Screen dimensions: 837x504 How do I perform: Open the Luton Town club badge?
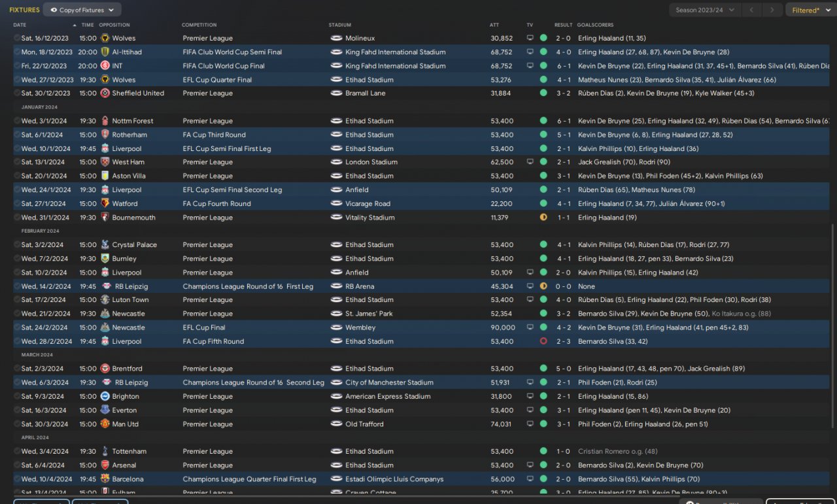click(105, 300)
